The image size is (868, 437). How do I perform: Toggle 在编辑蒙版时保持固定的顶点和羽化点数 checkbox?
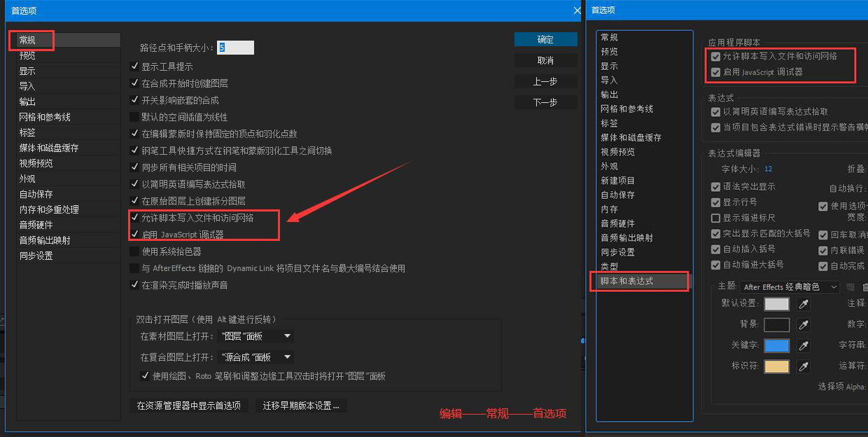coord(135,134)
